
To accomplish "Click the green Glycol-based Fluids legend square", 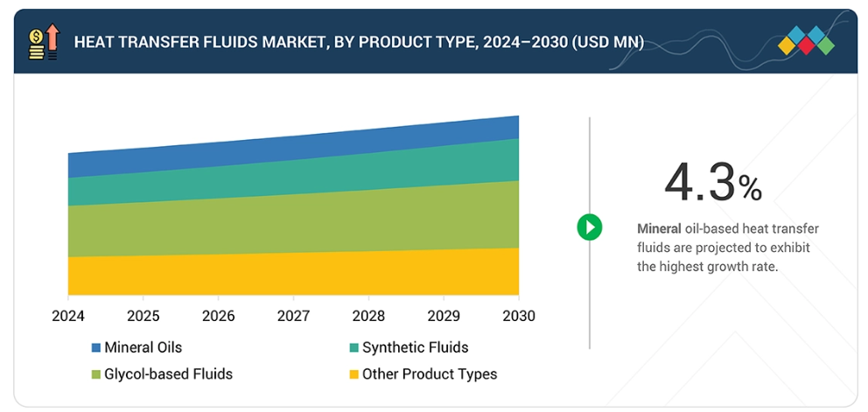I will [x=95, y=374].
